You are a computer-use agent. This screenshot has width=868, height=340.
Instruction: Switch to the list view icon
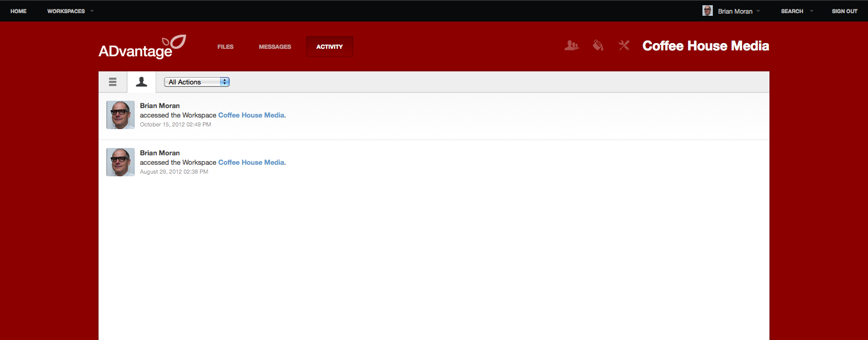click(x=113, y=82)
